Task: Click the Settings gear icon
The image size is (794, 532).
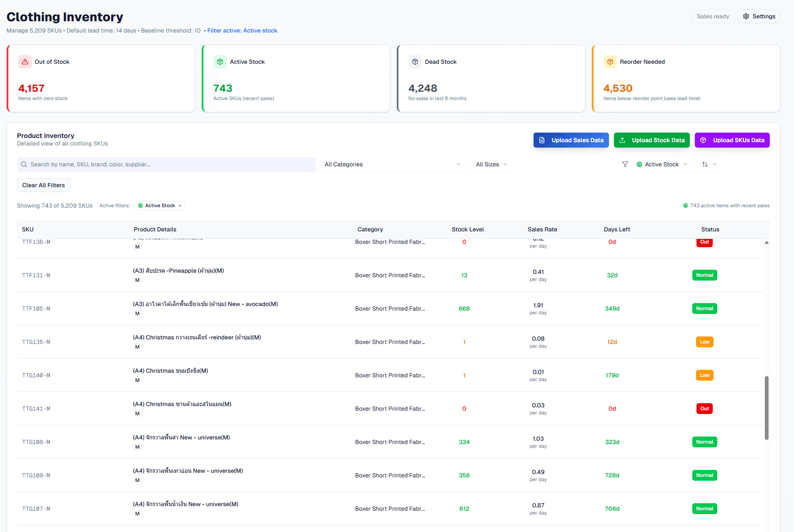Action: pos(746,16)
